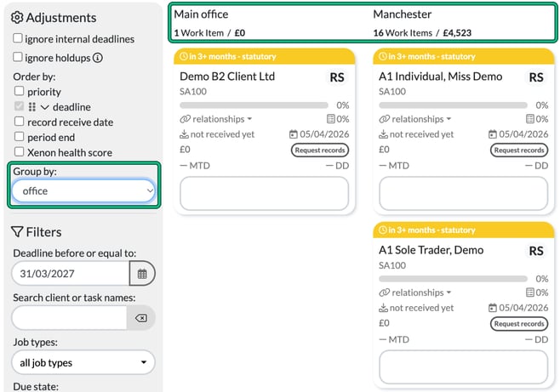Click the download icon on A1 Individual card
This screenshot has width=560, height=392.
pyautogui.click(x=383, y=134)
